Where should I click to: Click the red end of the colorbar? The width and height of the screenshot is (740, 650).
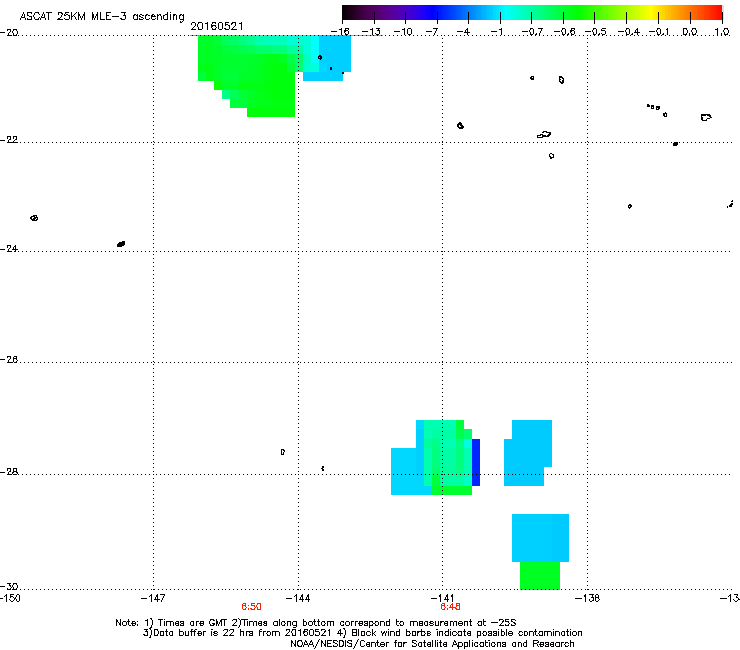715,12
